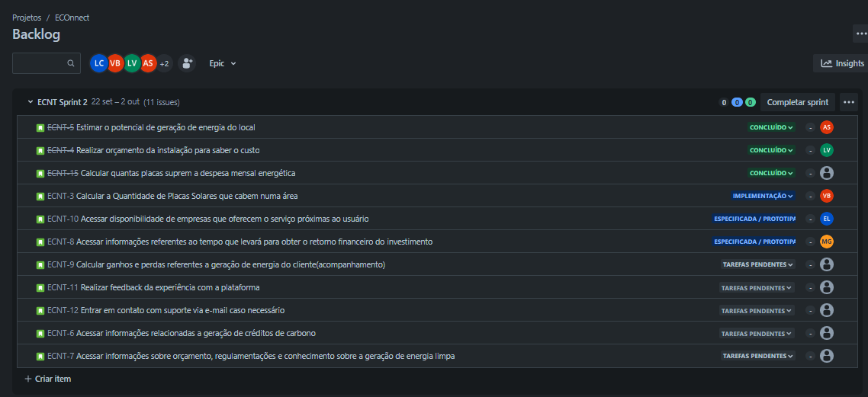The width and height of the screenshot is (868, 397).
Task: Click the LC user avatar filter
Action: [99, 63]
